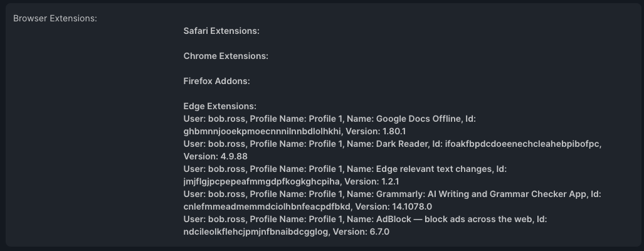Click the extension ID jmjflgjpcpepeafmmgdpfkogkghcpiha

[261, 181]
